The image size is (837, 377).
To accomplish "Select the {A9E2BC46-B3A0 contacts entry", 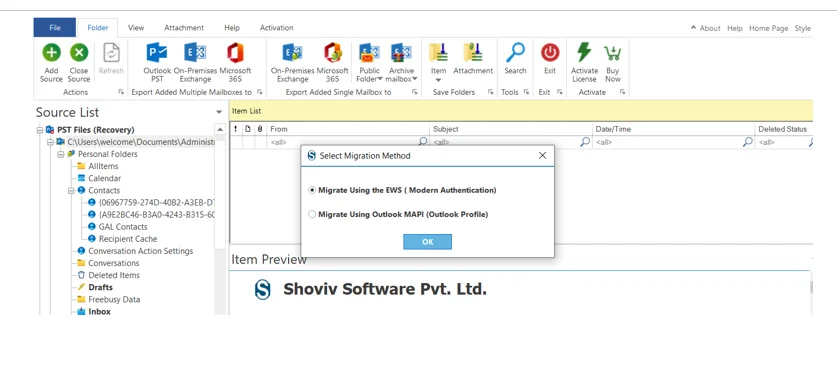I will point(156,215).
